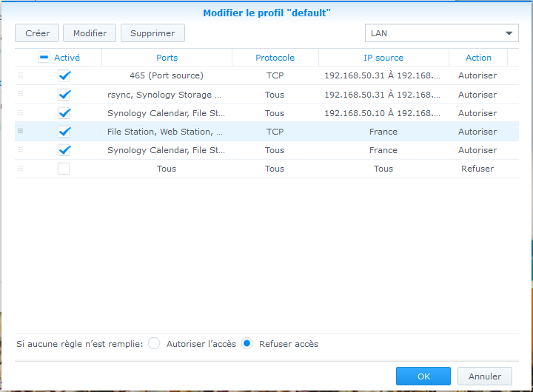Sort by the Protocole column header
533x392 pixels.
coord(275,58)
